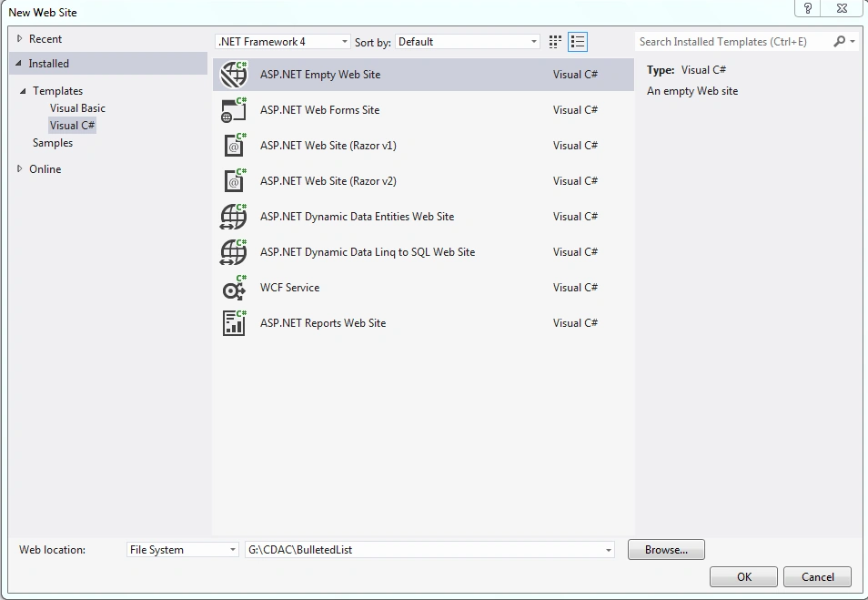Switch to medium icons list view

578,42
